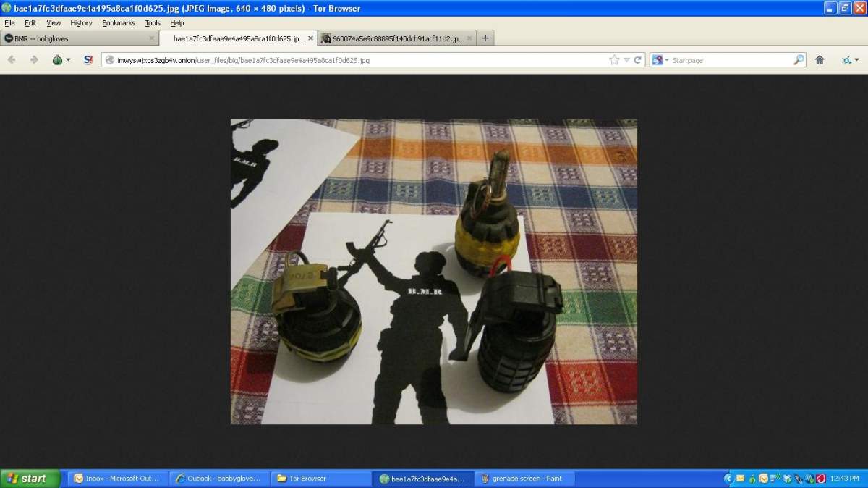Click the Dropbox tray icon

pyautogui.click(x=786, y=479)
